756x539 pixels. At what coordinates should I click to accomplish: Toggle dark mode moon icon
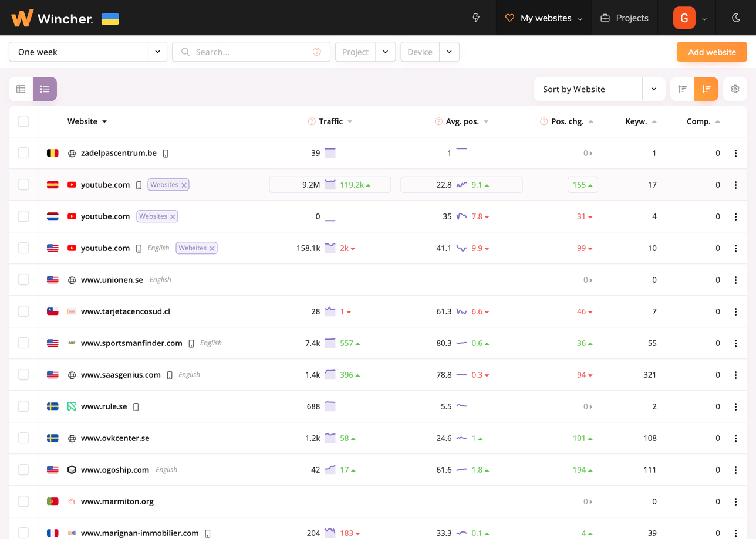(x=736, y=18)
